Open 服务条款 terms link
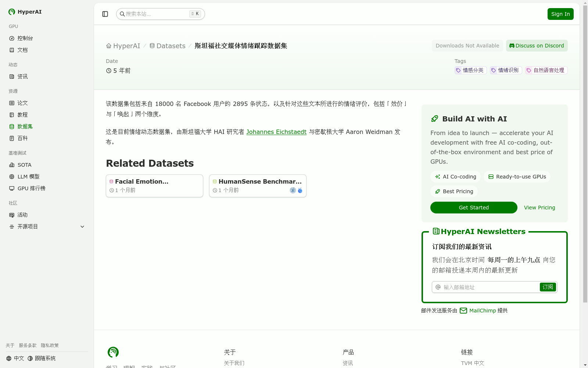This screenshot has width=588, height=368. tap(28, 346)
